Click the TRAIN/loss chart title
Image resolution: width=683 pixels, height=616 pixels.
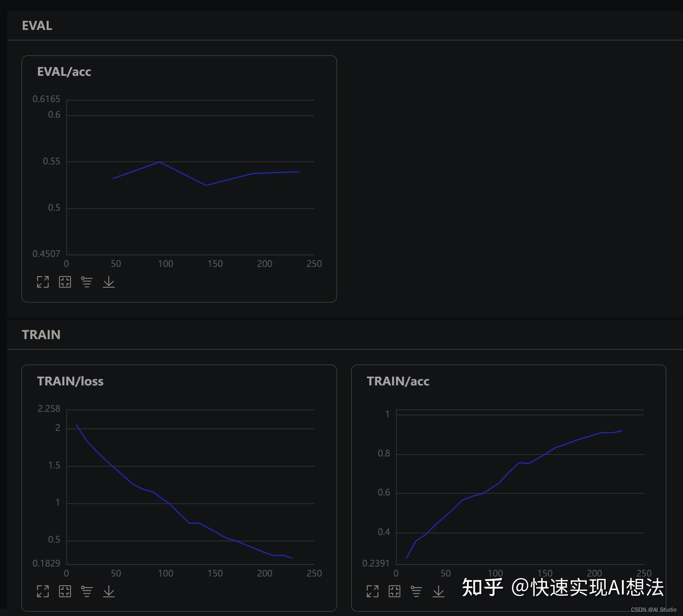(70, 381)
